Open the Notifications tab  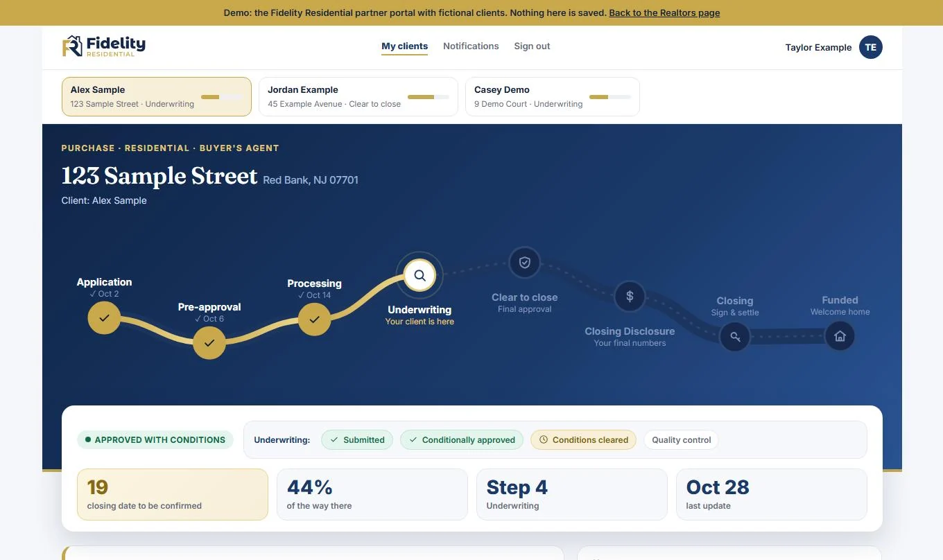click(x=471, y=46)
